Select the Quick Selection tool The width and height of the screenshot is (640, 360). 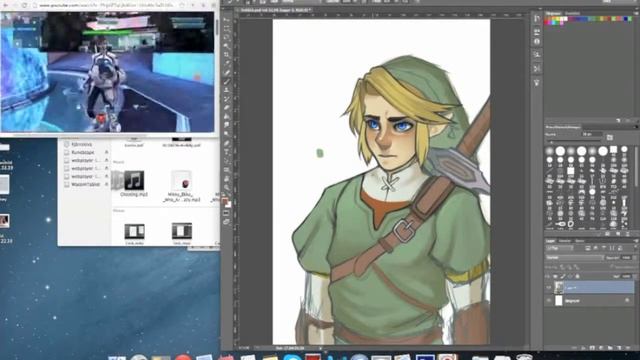(227, 46)
